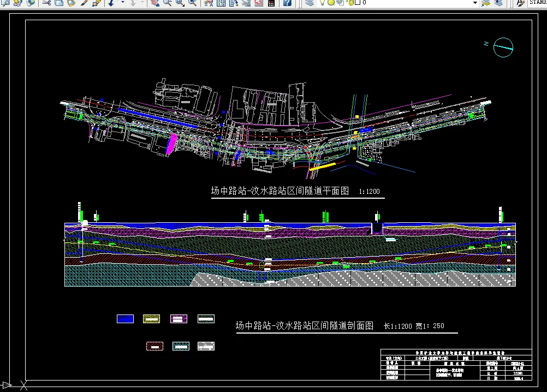This screenshot has width=547, height=392.
Task: Click the Paste toolbar icon
Action: [71, 3]
